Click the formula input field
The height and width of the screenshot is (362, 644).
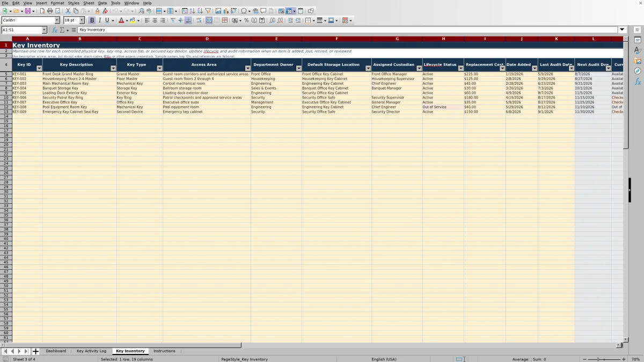coord(348,30)
